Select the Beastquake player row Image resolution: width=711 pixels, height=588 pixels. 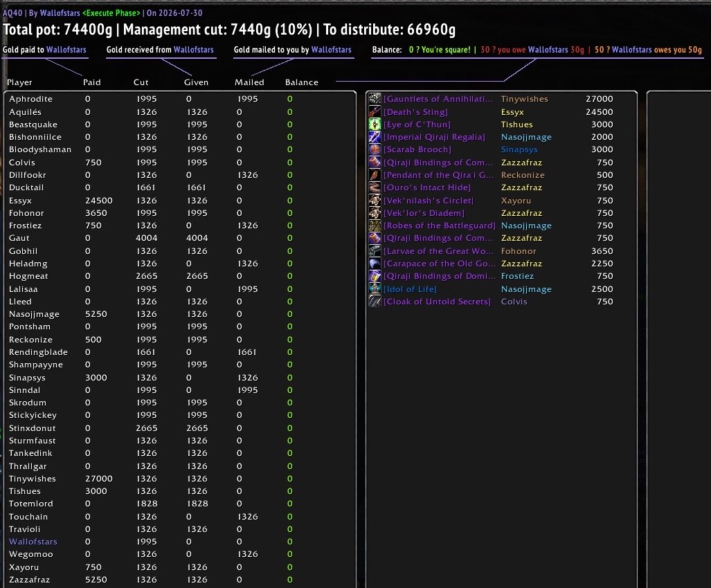[180, 124]
